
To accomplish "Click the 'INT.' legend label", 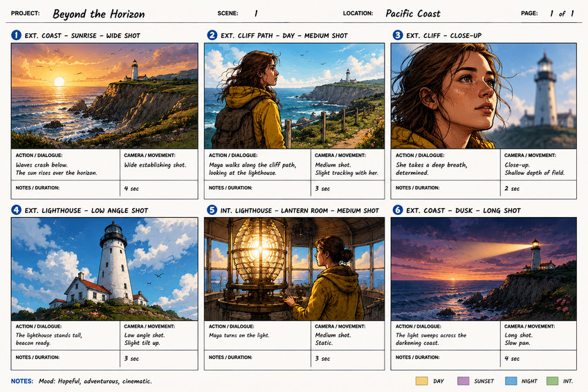I will [568, 381].
